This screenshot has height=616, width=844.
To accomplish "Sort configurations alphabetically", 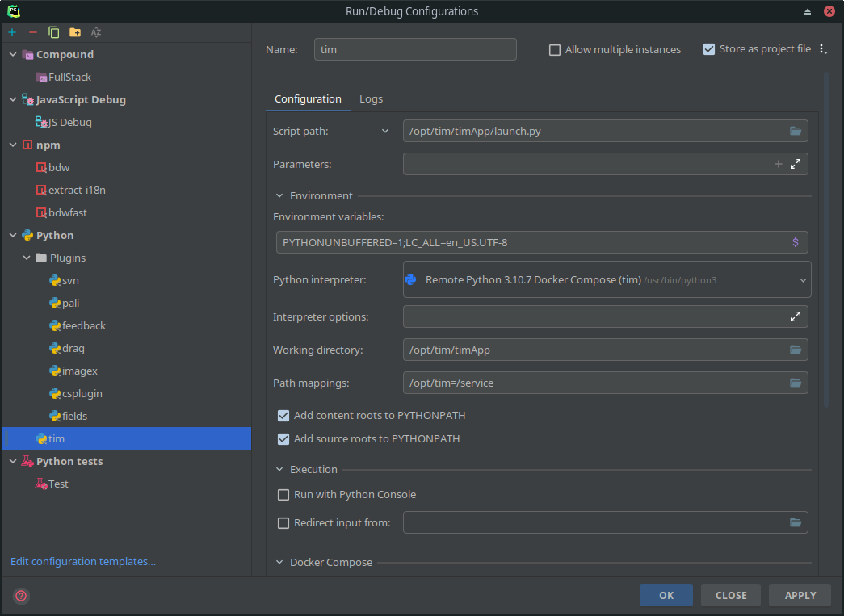I will tap(96, 33).
